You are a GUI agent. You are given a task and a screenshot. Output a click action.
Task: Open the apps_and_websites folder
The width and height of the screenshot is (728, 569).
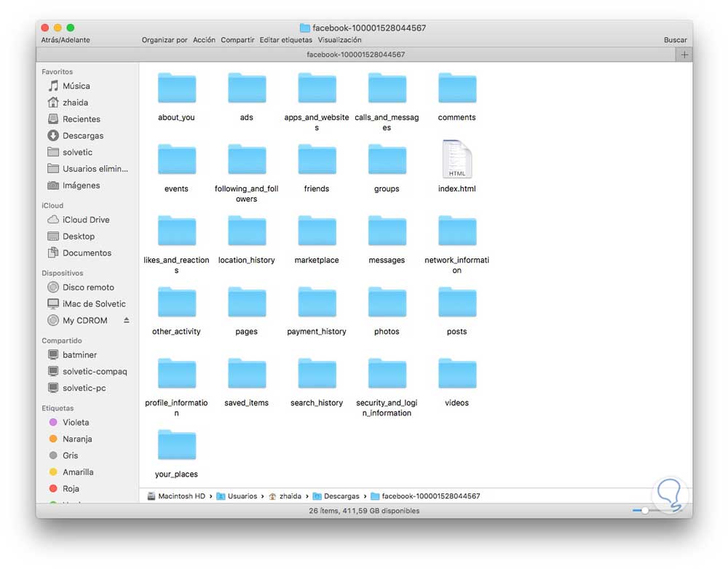(317, 88)
